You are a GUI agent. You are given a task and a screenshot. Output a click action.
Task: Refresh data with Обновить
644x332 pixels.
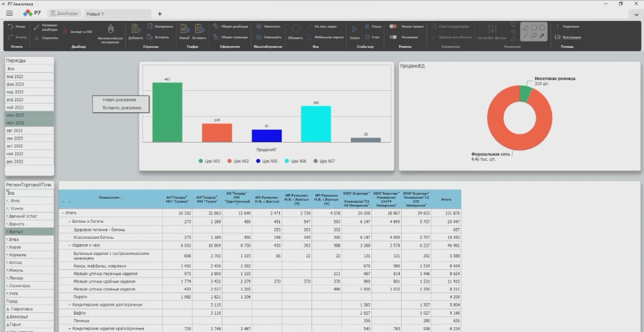[x=295, y=32]
